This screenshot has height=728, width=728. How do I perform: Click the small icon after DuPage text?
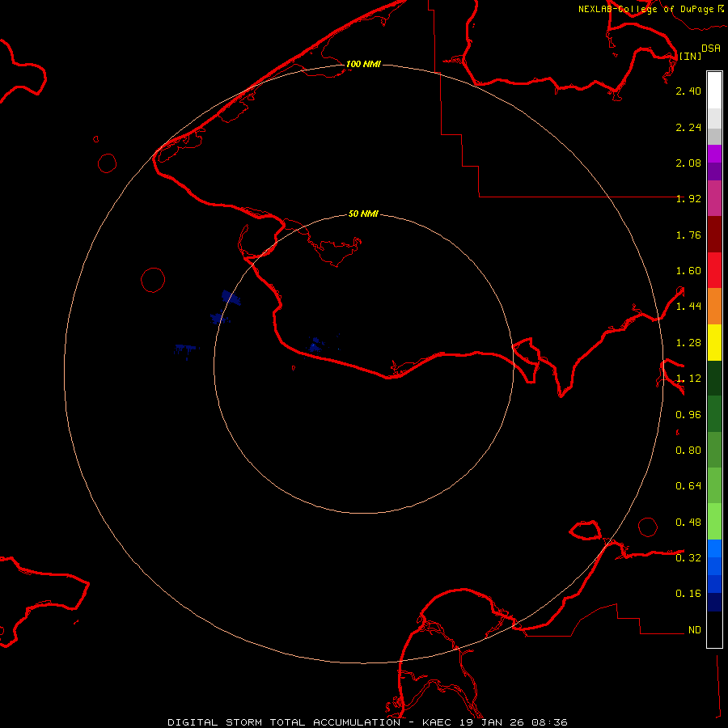(x=722, y=8)
